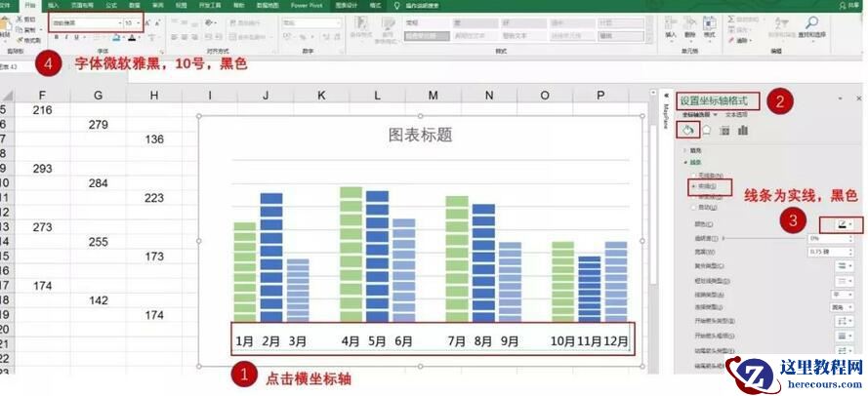Open the begin arrow type dropdown
The width and height of the screenshot is (868, 396).
point(846,321)
